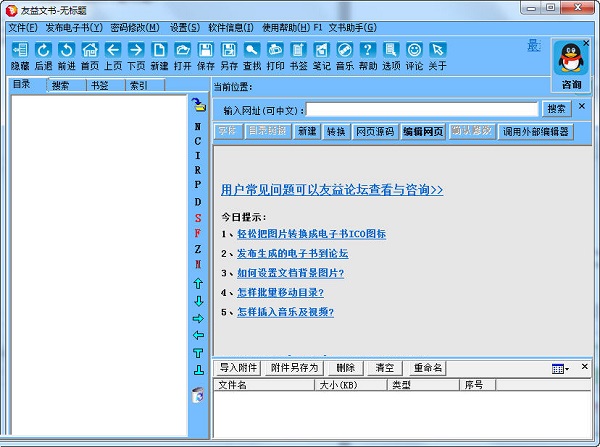Click the red F letter in sidebar

click(197, 233)
